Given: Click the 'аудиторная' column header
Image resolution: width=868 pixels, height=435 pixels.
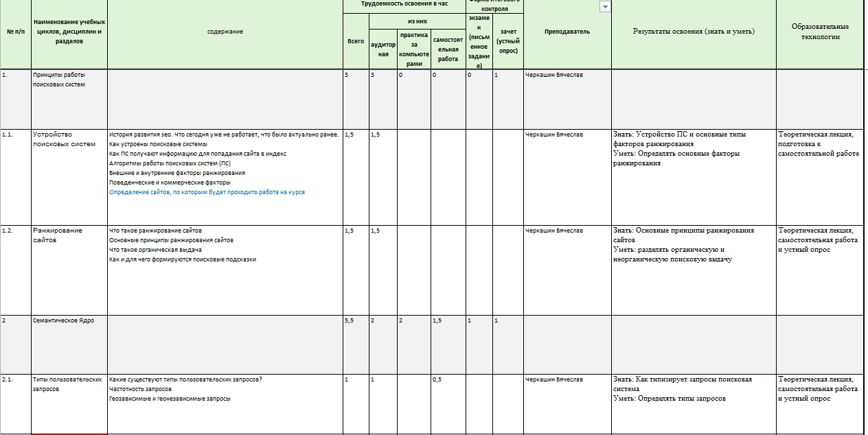Looking at the screenshot, I should click(383, 49).
